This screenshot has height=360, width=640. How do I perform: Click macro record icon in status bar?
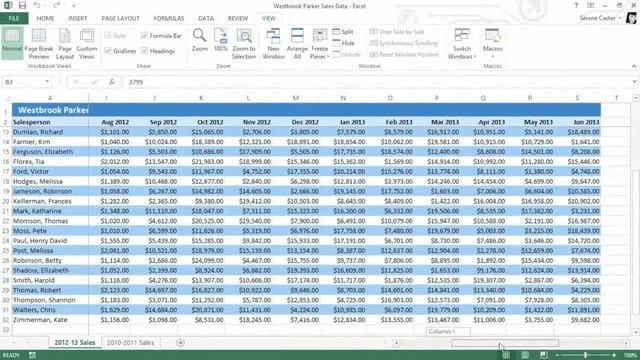32,355
